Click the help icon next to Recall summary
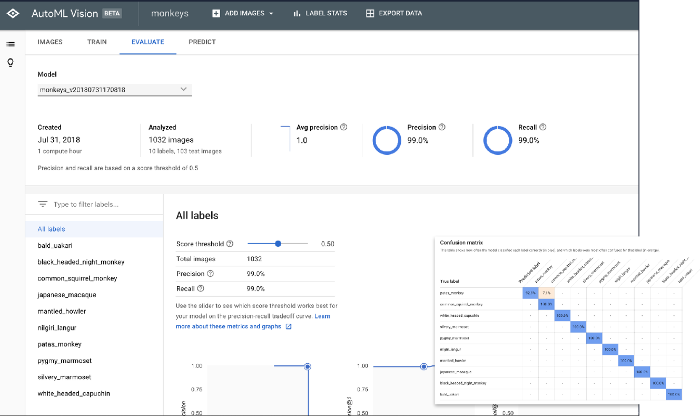This screenshot has height=416, width=700. click(542, 127)
